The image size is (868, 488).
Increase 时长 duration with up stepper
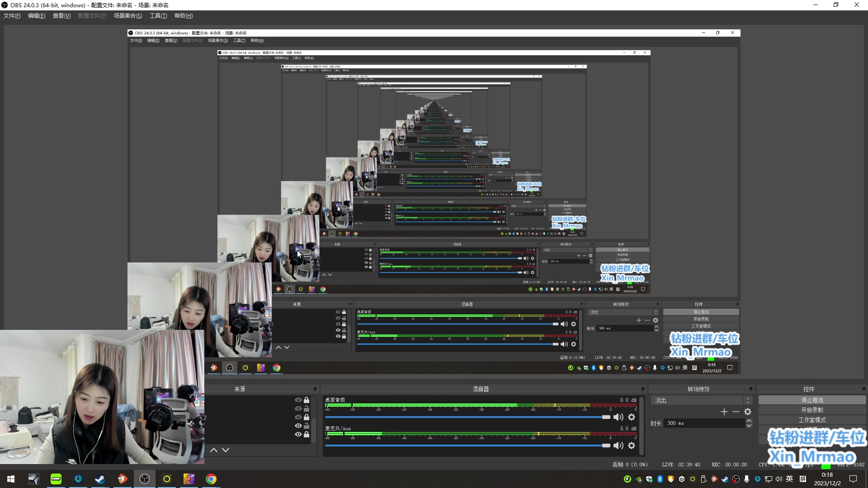749,421
